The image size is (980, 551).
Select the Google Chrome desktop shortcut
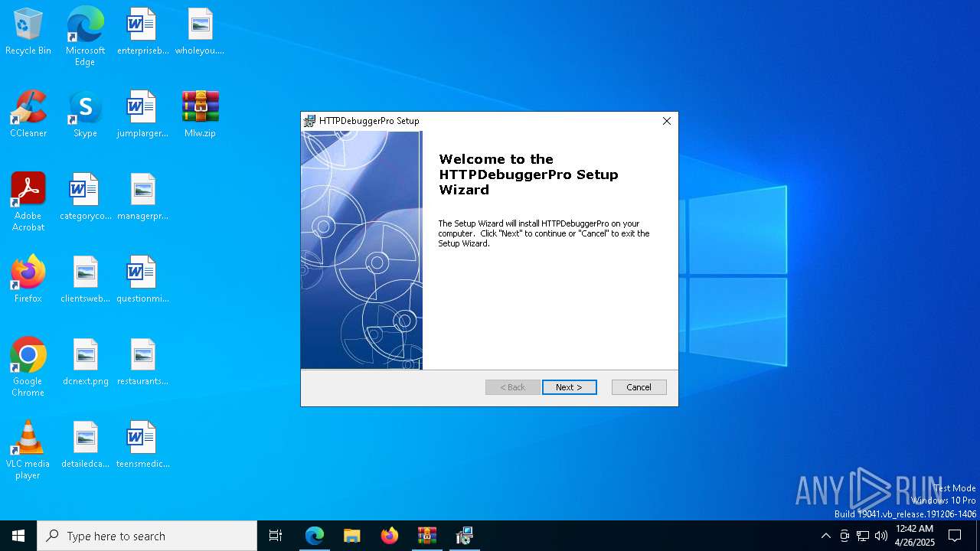28,367
